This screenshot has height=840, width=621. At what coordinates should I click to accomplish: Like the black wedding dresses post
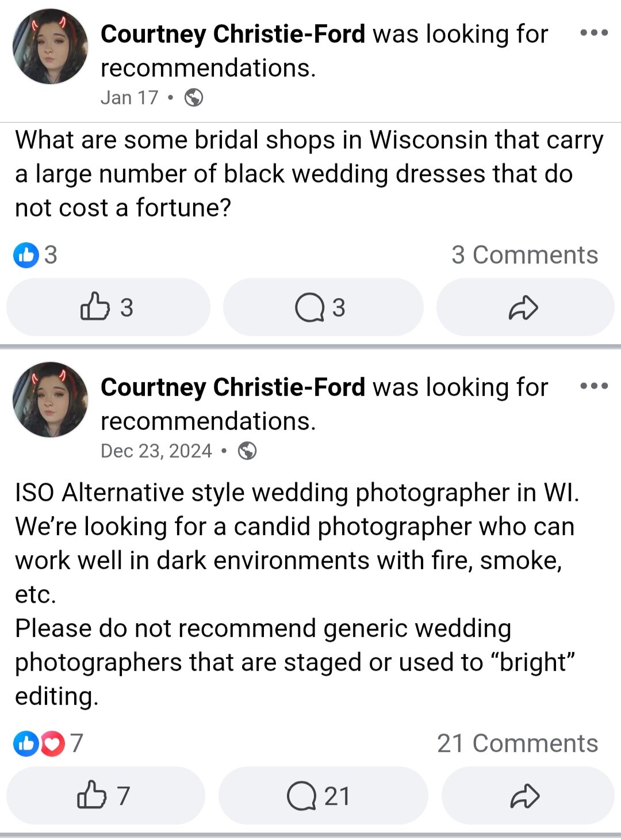108,307
